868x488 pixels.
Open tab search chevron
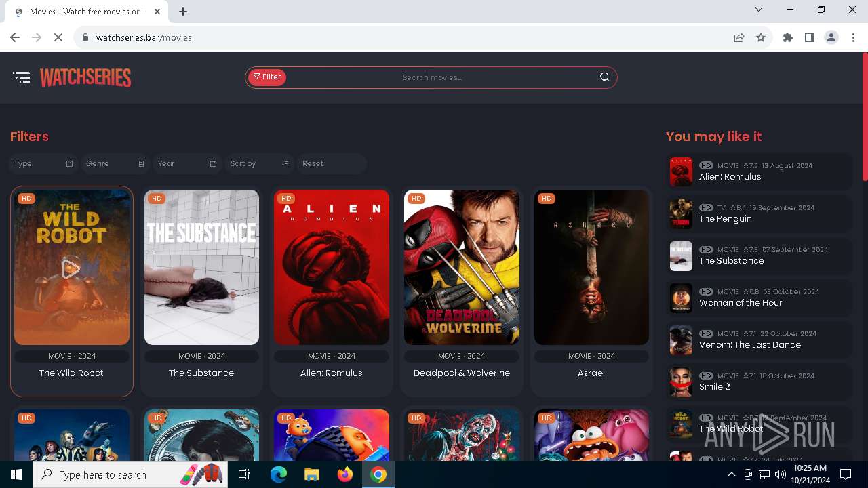(x=759, y=9)
